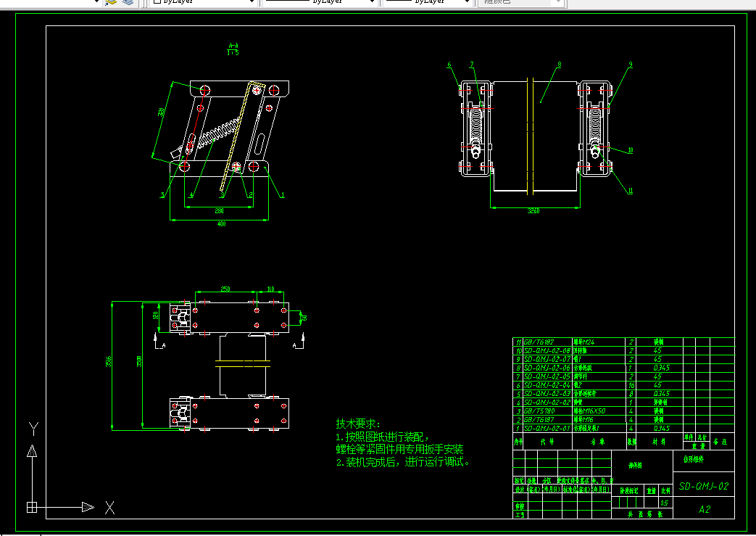
Task: Select the 材料 column header
Action: pyautogui.click(x=659, y=442)
